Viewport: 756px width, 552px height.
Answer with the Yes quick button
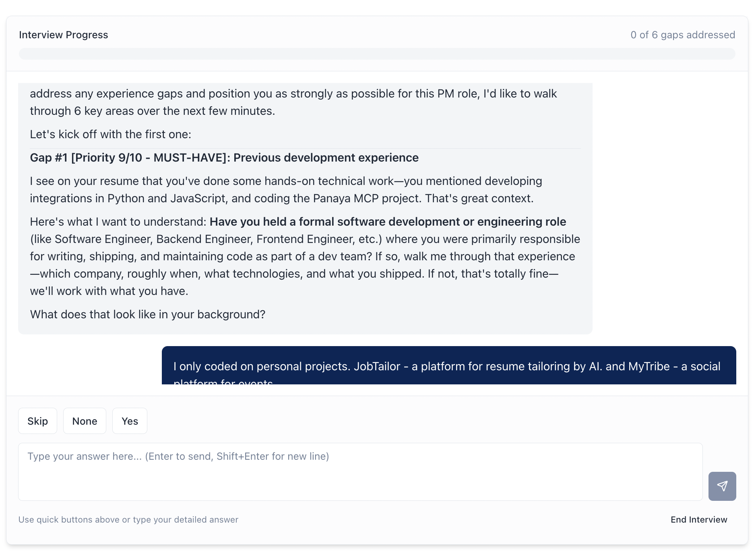coord(130,421)
